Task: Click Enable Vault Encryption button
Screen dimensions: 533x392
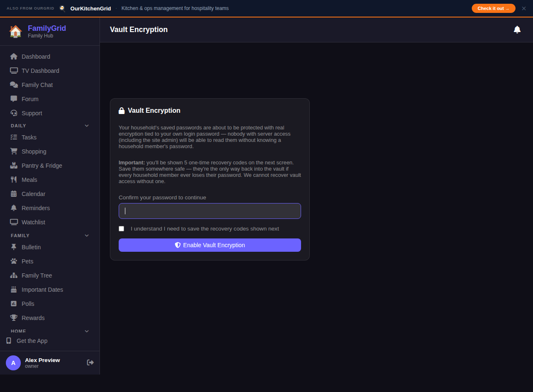Action: [x=210, y=245]
